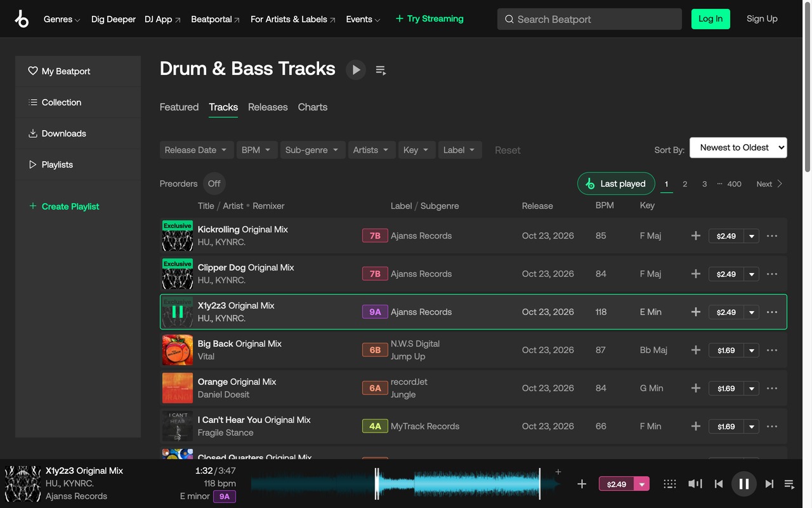Expand Release Date filter
The image size is (812, 508).
pos(197,150)
